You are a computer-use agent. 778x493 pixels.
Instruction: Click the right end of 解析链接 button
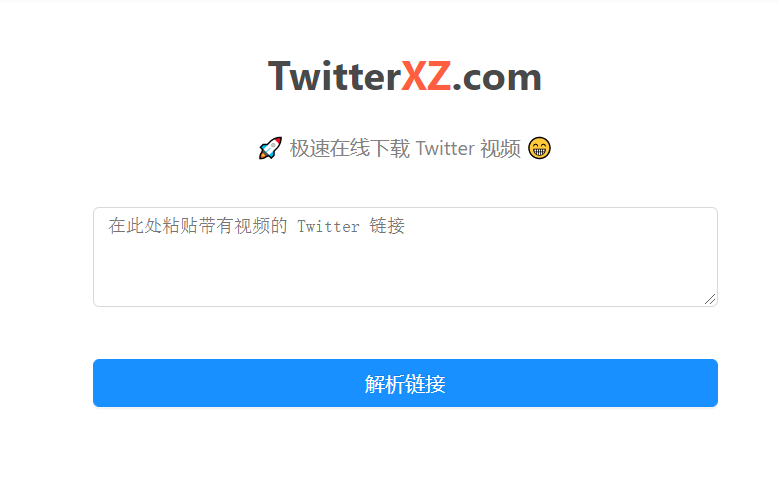pyautogui.click(x=712, y=383)
